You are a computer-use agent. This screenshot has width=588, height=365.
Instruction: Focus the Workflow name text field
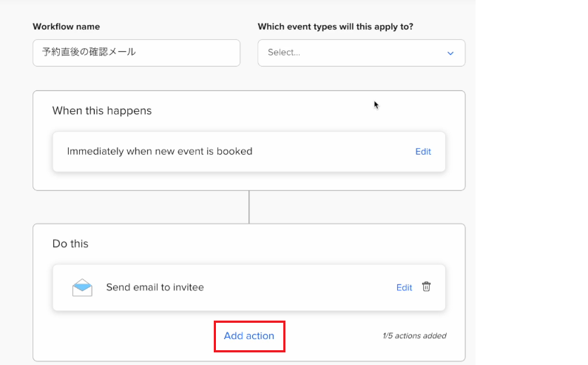(x=137, y=53)
